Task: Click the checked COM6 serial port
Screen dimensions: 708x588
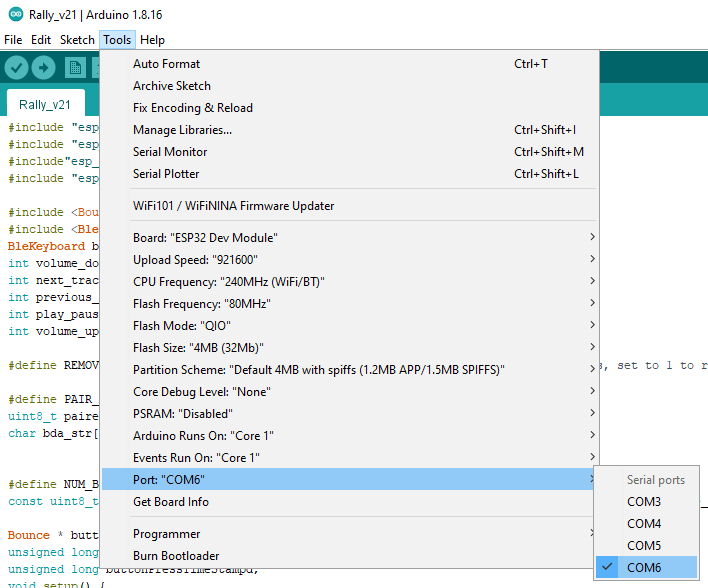Action: (646, 567)
